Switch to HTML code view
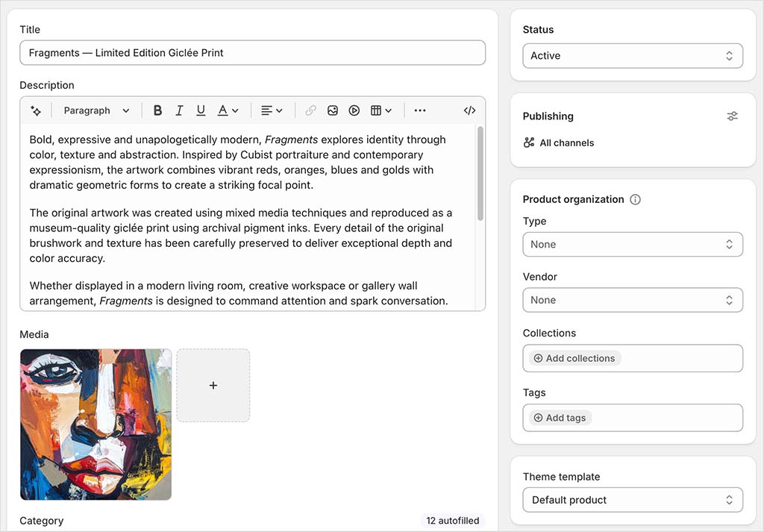 tap(470, 110)
